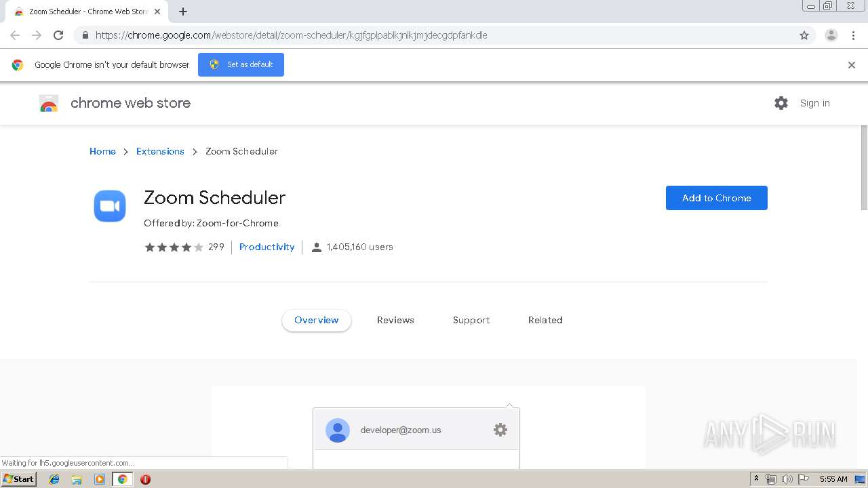Click the 1,405,160 users text
868x488 pixels.
360,247
